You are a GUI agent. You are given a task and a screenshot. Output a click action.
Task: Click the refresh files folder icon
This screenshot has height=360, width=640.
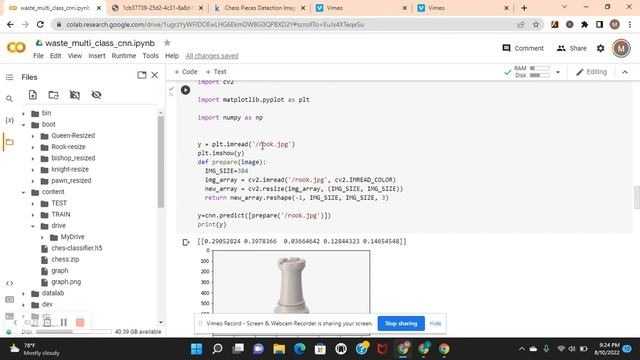pyautogui.click(x=53, y=95)
